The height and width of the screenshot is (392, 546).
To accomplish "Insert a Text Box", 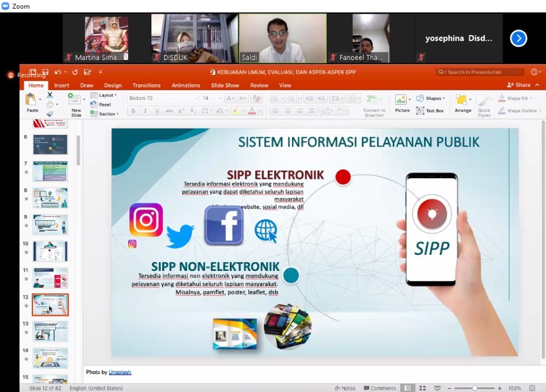I will (430, 111).
